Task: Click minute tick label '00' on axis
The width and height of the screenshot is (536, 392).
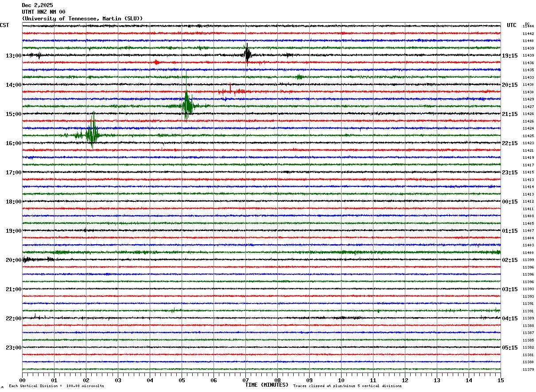Action: point(22,380)
